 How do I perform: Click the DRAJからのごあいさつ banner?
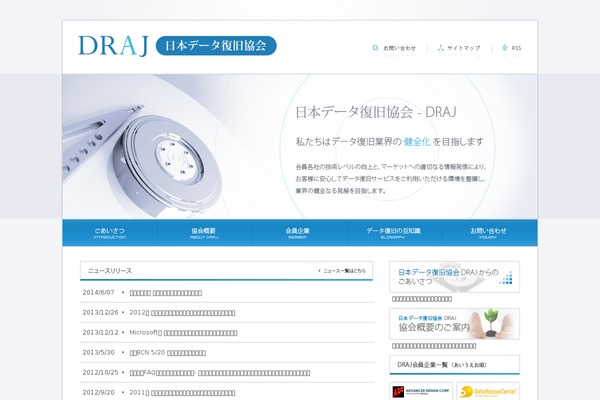(x=454, y=277)
